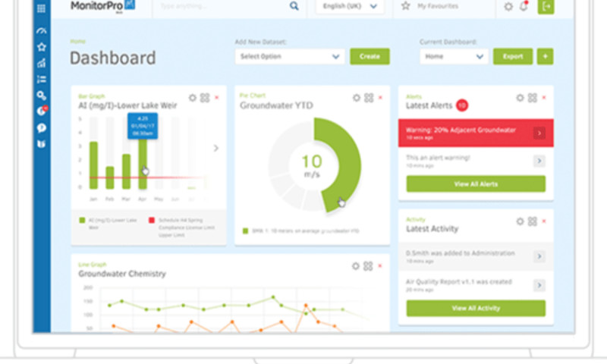Open the chart graphs sidebar icon
607x364 pixels.
(x=42, y=63)
